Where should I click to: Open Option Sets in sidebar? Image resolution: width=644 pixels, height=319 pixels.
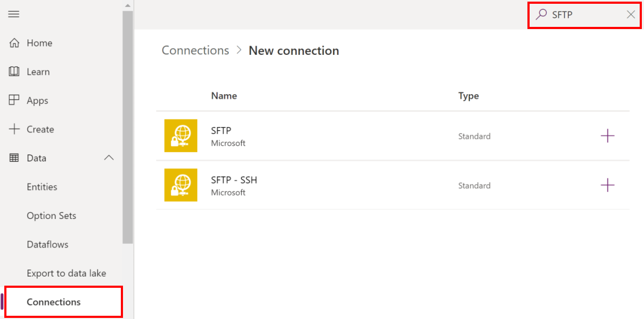(52, 216)
